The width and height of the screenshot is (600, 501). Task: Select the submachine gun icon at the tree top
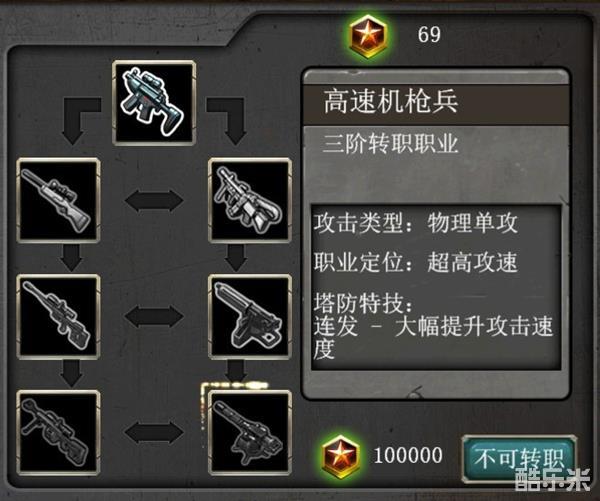[154, 103]
